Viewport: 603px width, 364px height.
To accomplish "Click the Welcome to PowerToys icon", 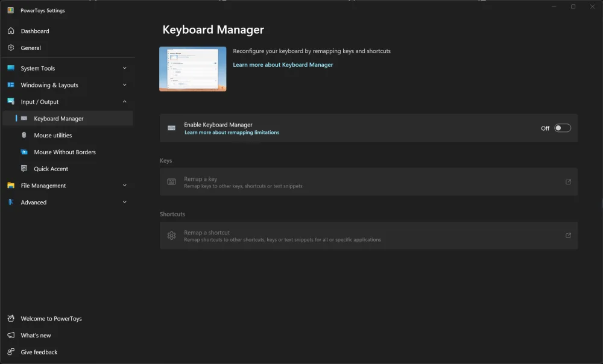I will pos(11,318).
